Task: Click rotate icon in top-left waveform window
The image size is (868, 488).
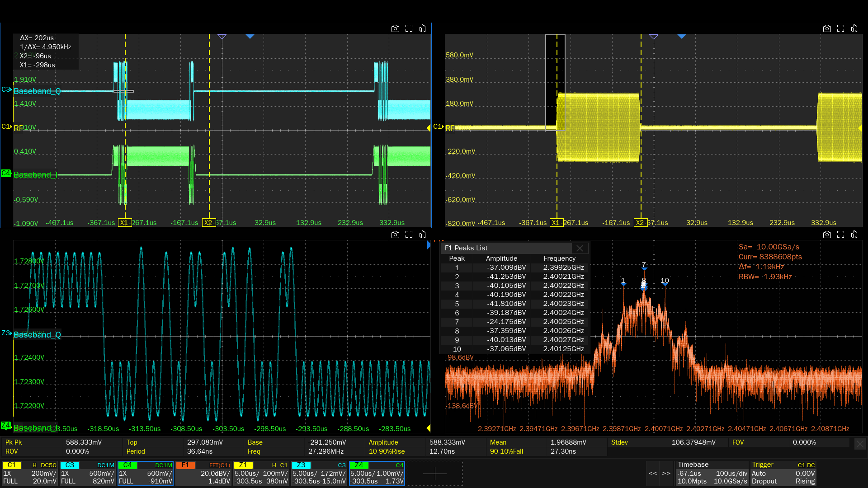Action: click(x=422, y=28)
